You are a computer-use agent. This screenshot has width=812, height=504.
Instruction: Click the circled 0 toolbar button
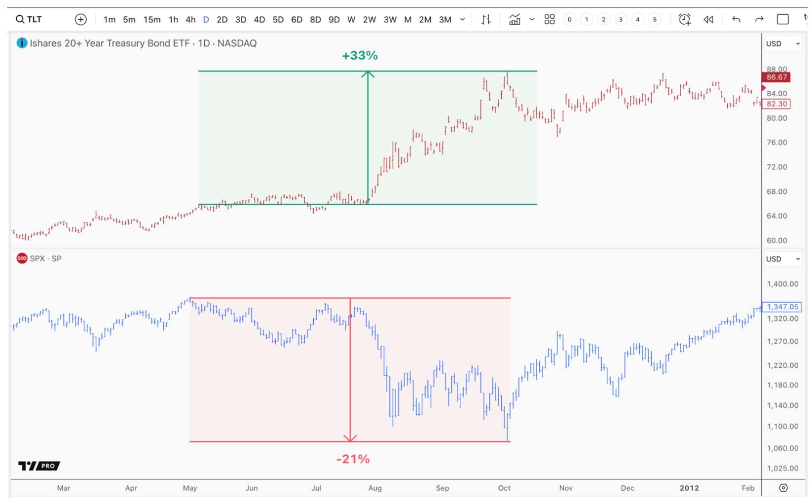pyautogui.click(x=569, y=19)
